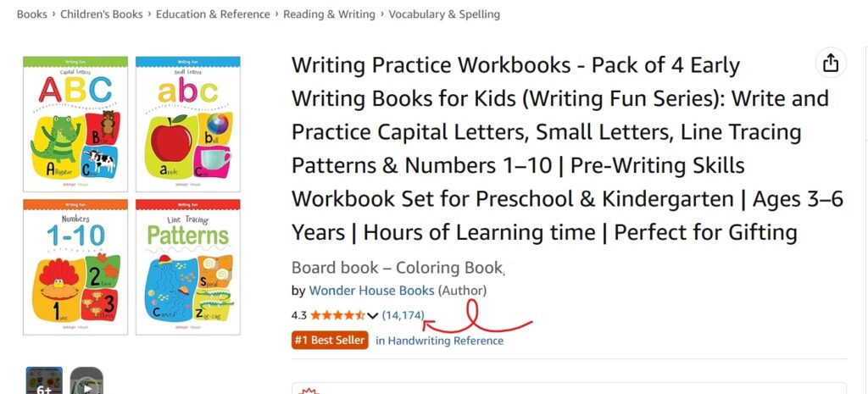Play the product video thumbnail
This screenshot has height=394, width=868.
pos(86,381)
